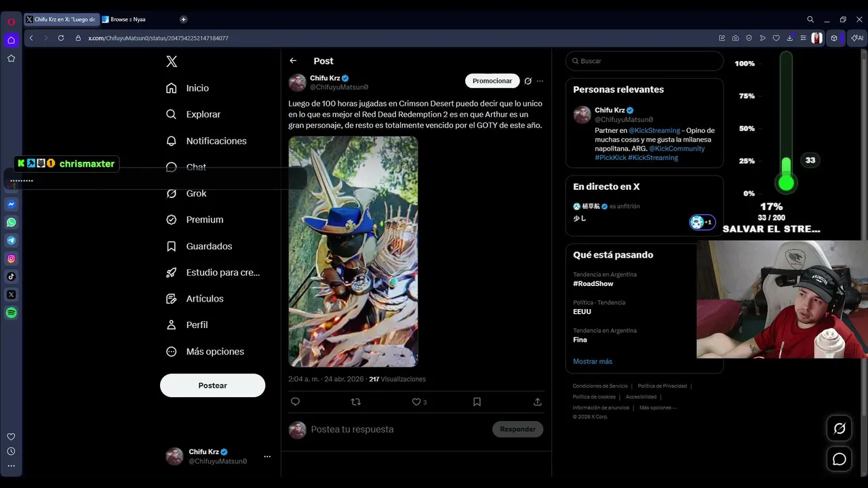The image size is (868, 488).
Task: Switch to the Chifu Krz en X tab
Action: (61, 20)
